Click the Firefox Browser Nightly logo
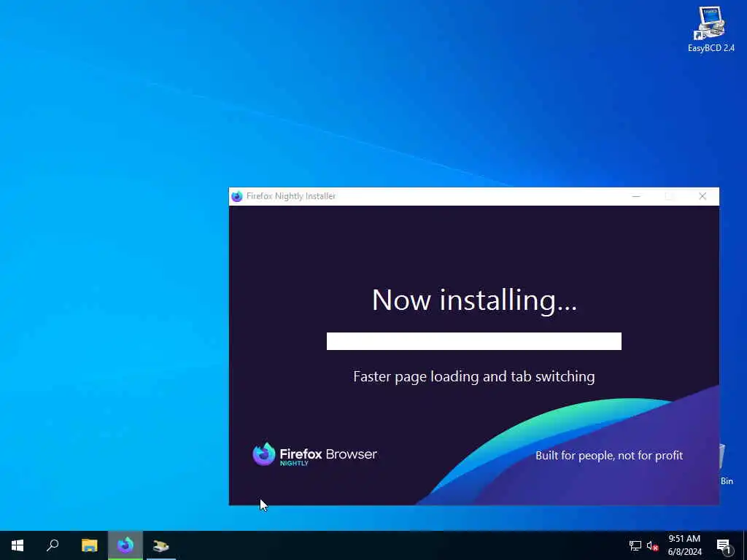This screenshot has height=560, width=747. pyautogui.click(x=314, y=454)
